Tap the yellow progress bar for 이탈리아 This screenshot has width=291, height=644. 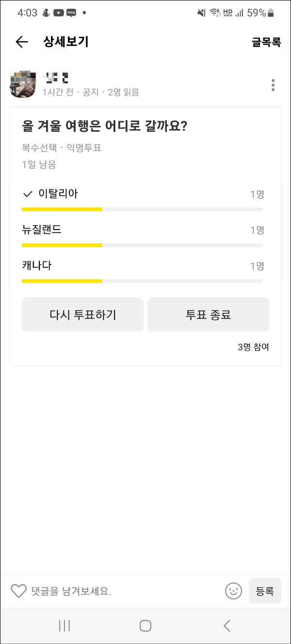61,209
